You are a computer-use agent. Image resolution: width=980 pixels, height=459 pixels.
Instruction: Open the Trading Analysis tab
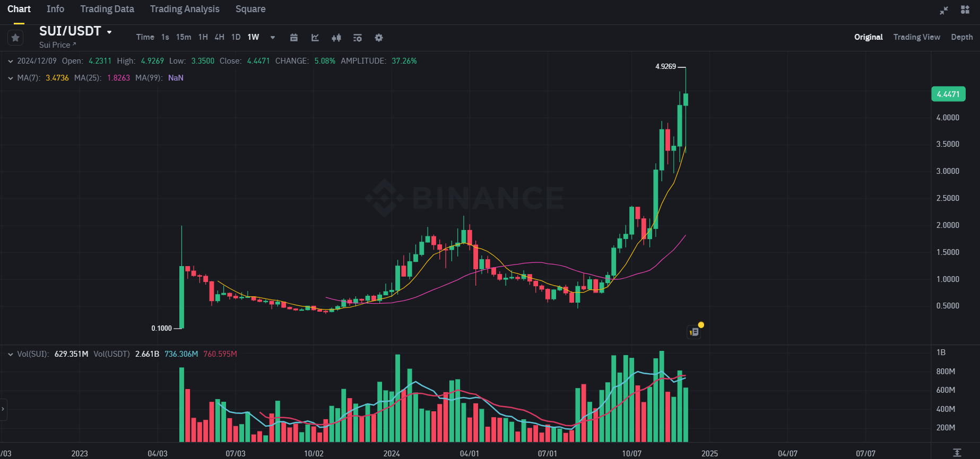(x=185, y=9)
